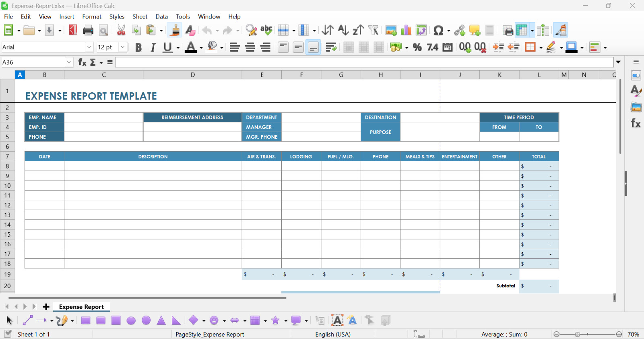Click the Cut scissors icon
This screenshot has width=644, height=339.
coord(121,30)
